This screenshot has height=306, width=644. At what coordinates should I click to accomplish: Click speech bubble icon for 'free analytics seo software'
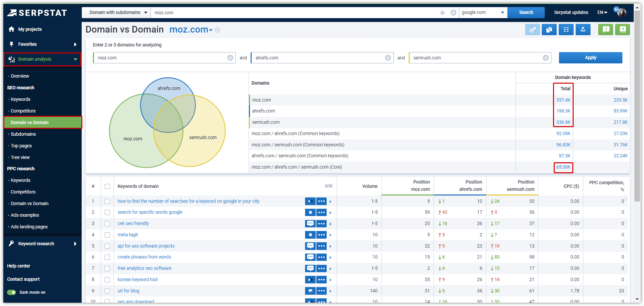310,268
